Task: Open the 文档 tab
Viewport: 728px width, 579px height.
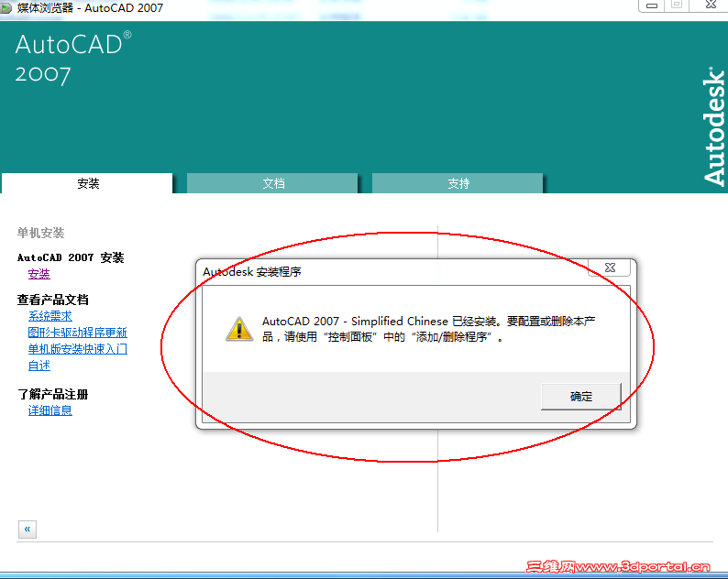Action: (273, 183)
